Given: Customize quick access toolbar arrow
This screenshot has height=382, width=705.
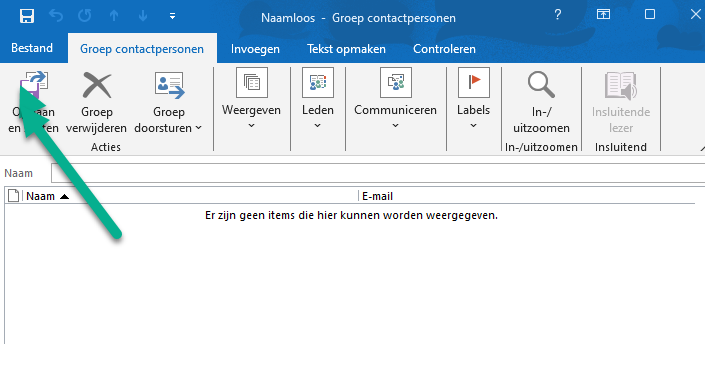Looking at the screenshot, I should pyautogui.click(x=172, y=16).
